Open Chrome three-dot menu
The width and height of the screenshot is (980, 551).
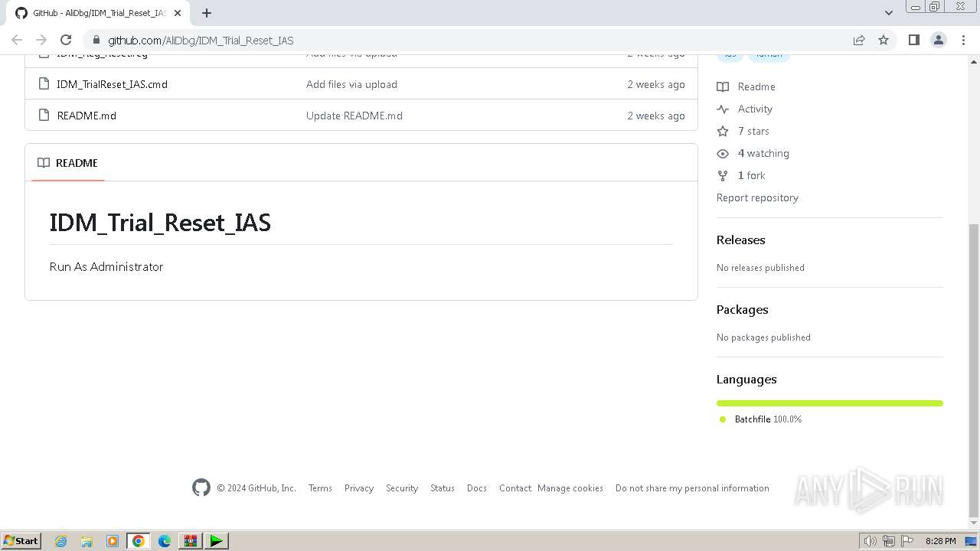point(964,40)
